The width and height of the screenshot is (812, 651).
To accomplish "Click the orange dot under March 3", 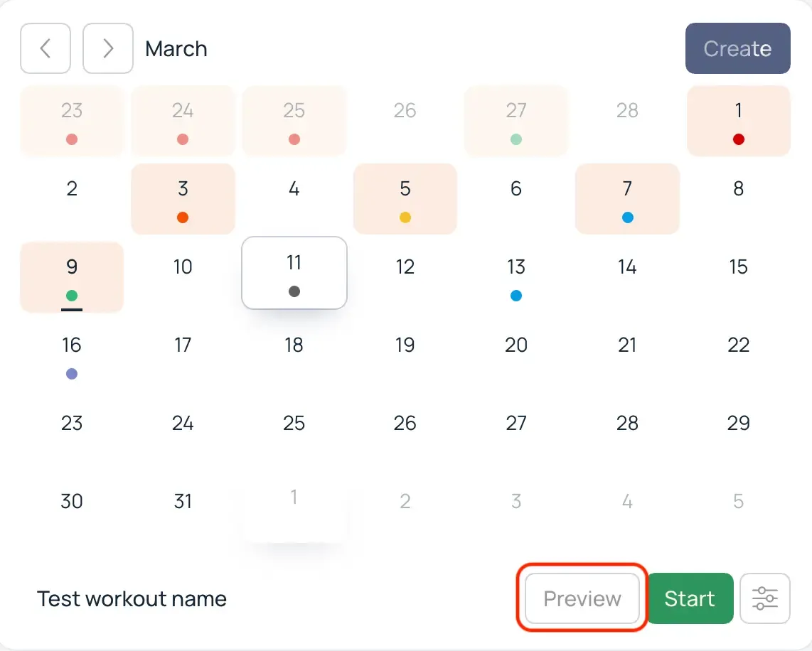I will (x=183, y=217).
